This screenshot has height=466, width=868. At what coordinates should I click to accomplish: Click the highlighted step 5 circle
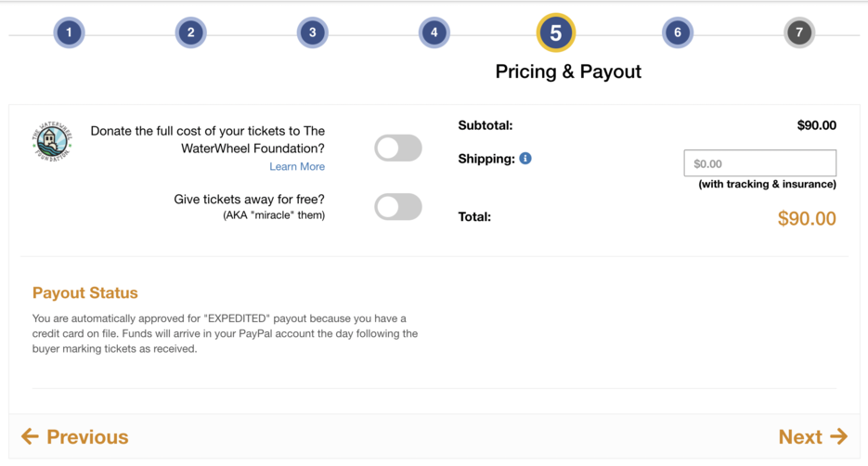click(x=556, y=32)
